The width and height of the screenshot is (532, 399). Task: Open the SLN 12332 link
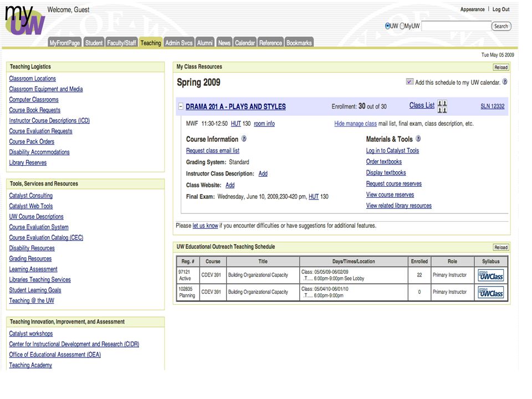click(492, 106)
